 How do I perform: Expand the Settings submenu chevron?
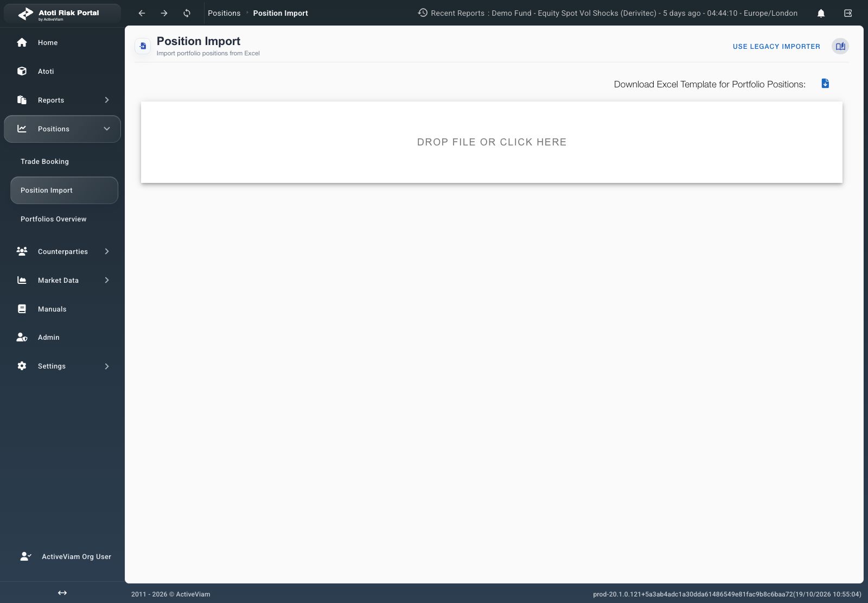pyautogui.click(x=107, y=366)
